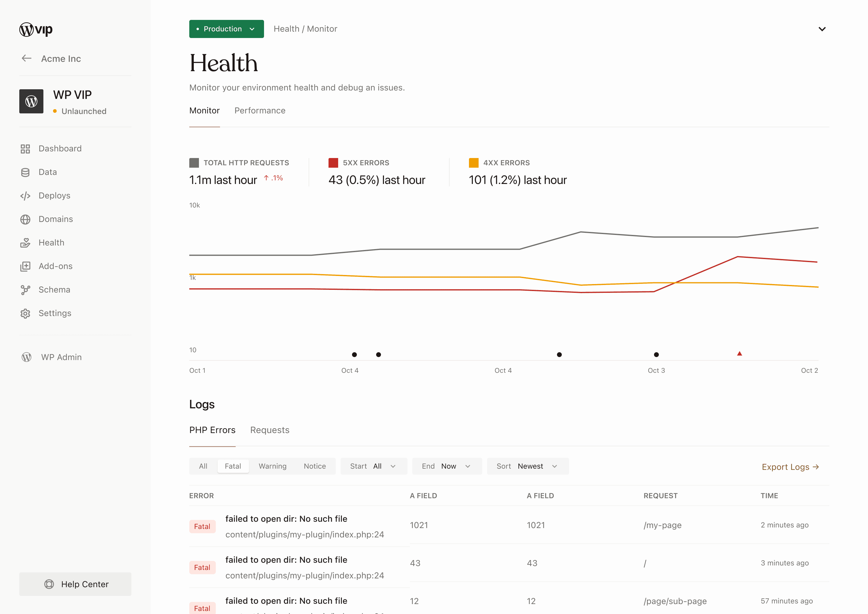Screen dimensions: 868x614
Task: Click the Domains icon in sidebar
Action: [25, 219]
